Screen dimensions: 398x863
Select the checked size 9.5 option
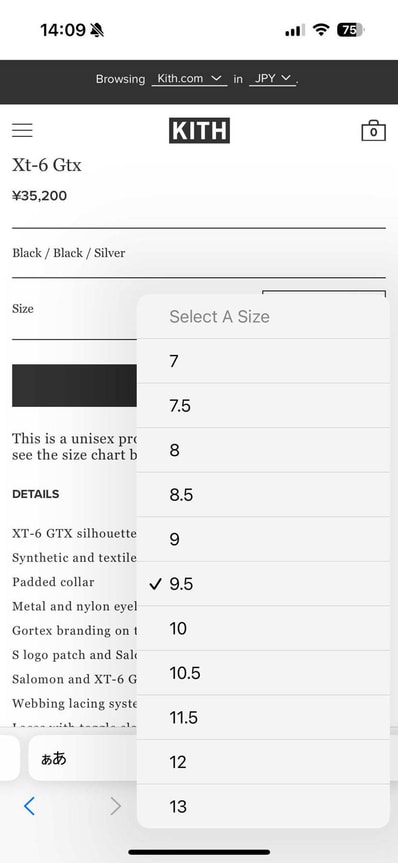(263, 584)
